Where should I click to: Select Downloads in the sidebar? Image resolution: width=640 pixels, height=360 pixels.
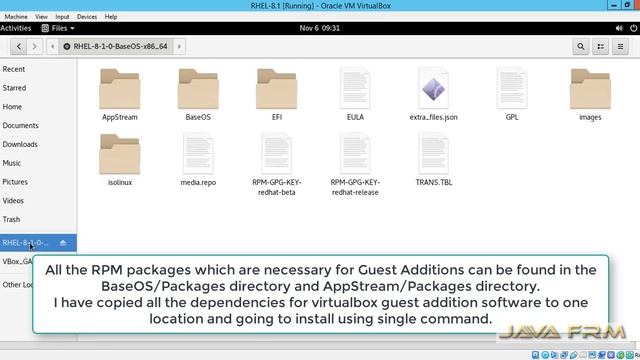pyautogui.click(x=38, y=144)
